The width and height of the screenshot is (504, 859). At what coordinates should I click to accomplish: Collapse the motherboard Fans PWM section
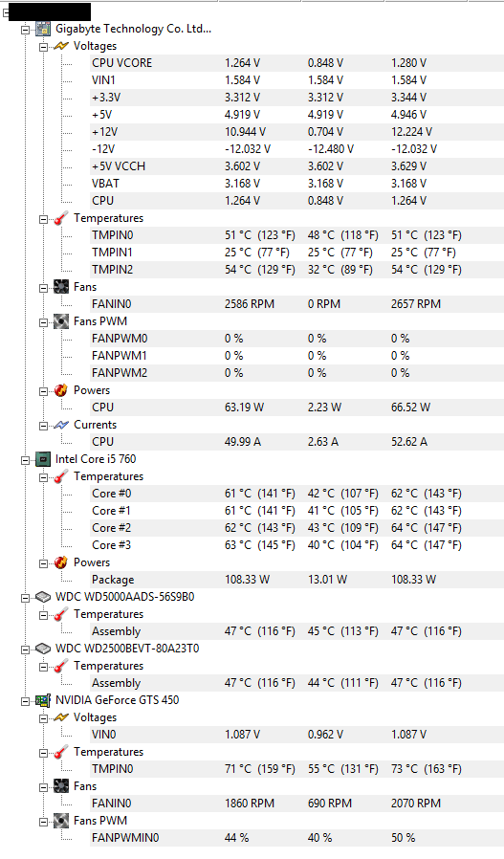[x=43, y=322]
